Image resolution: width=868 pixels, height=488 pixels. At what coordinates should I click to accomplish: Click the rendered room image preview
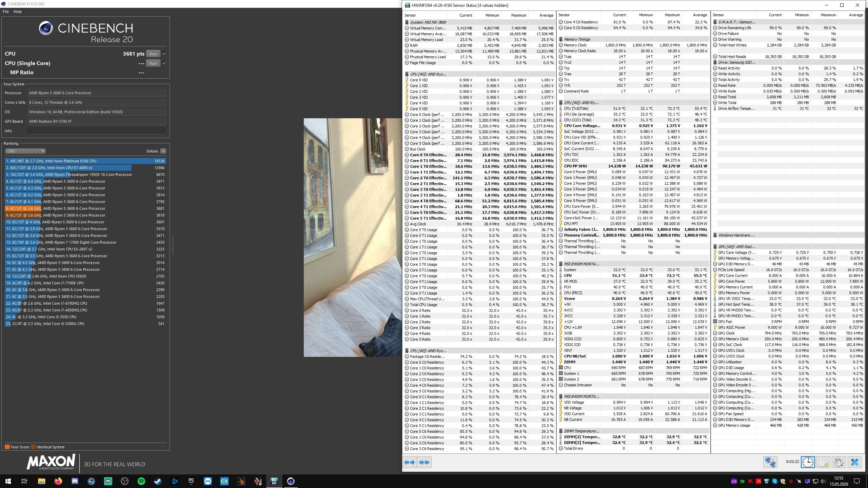coord(353,237)
